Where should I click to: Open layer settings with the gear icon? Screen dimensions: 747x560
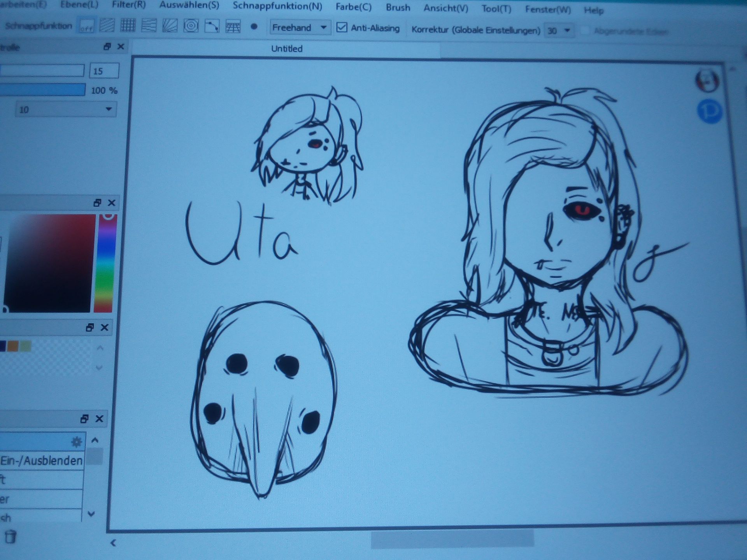pyautogui.click(x=77, y=442)
